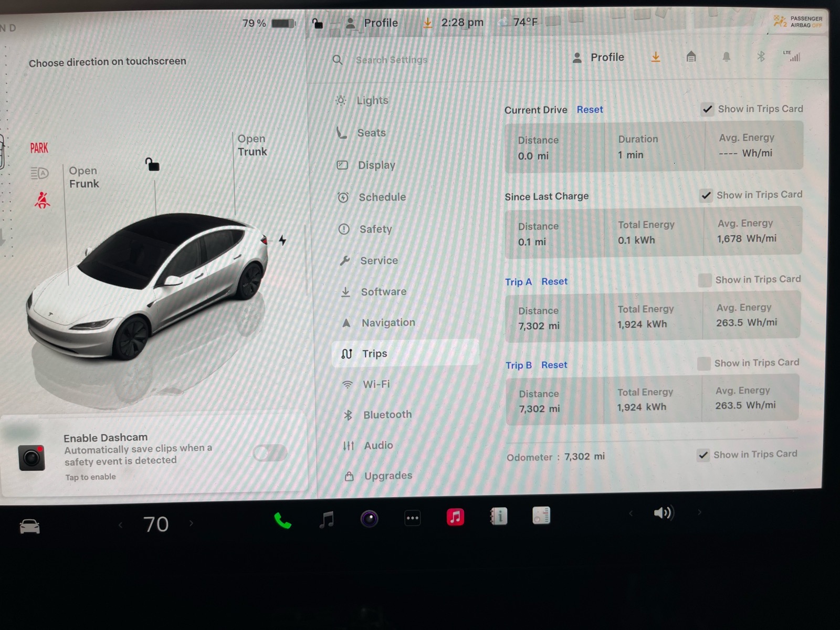
Task: Increase temperature with right chevron
Action: (x=191, y=523)
